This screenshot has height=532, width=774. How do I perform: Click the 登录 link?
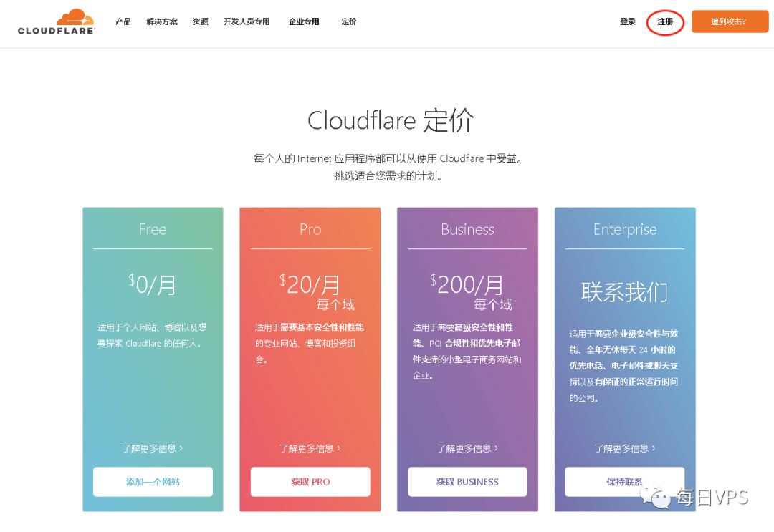click(628, 22)
